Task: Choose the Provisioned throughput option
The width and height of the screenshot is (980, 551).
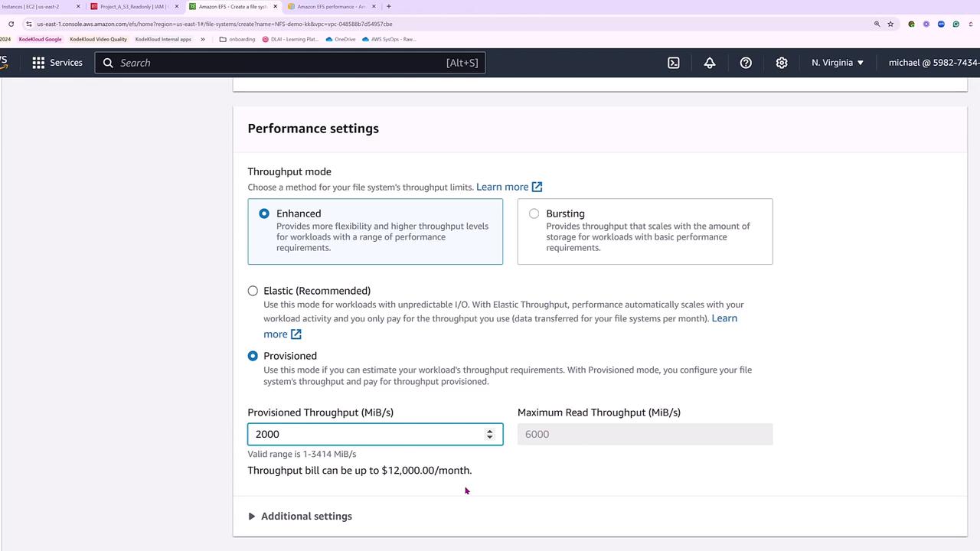Action: pyautogui.click(x=253, y=356)
